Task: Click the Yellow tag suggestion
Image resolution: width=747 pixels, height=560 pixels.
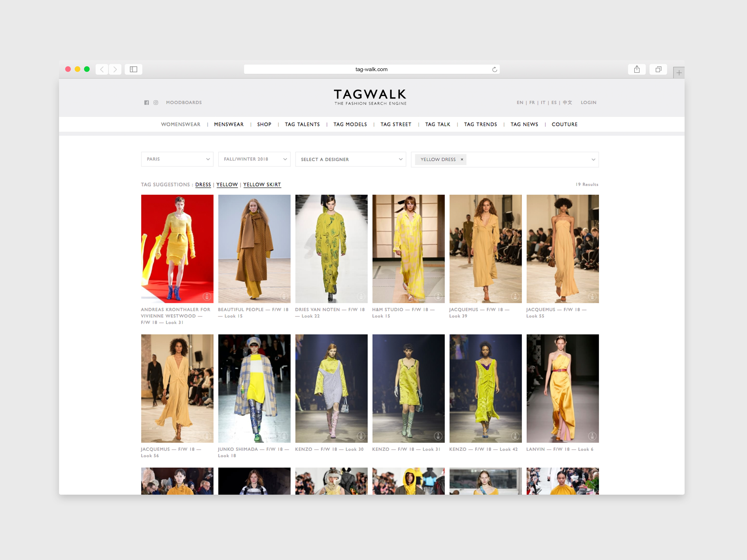Action: (x=227, y=185)
